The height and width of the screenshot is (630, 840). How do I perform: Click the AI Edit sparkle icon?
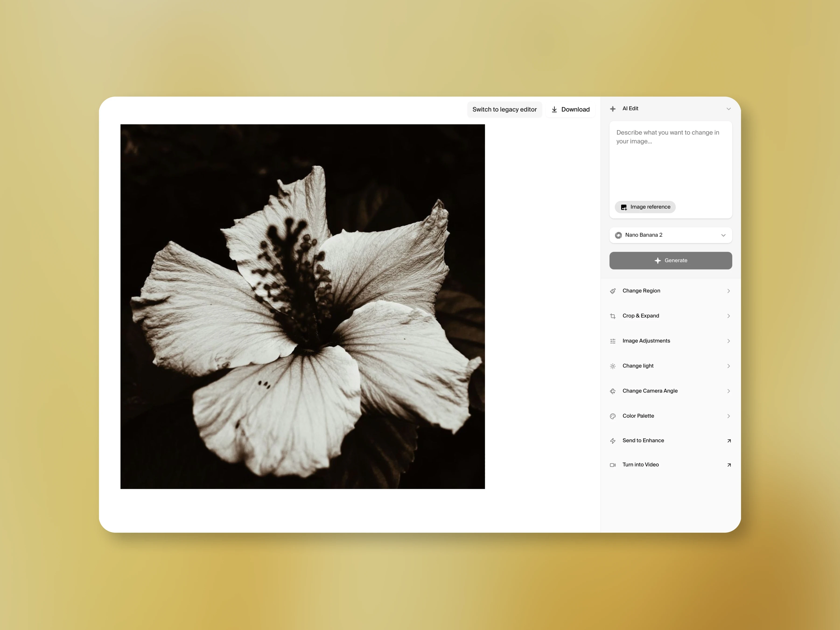tap(612, 109)
